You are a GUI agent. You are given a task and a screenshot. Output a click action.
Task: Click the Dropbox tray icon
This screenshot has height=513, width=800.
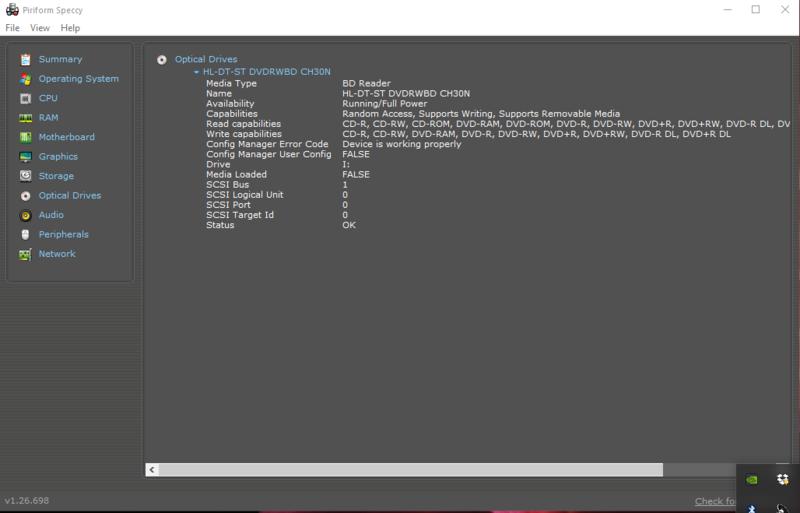coord(783,479)
